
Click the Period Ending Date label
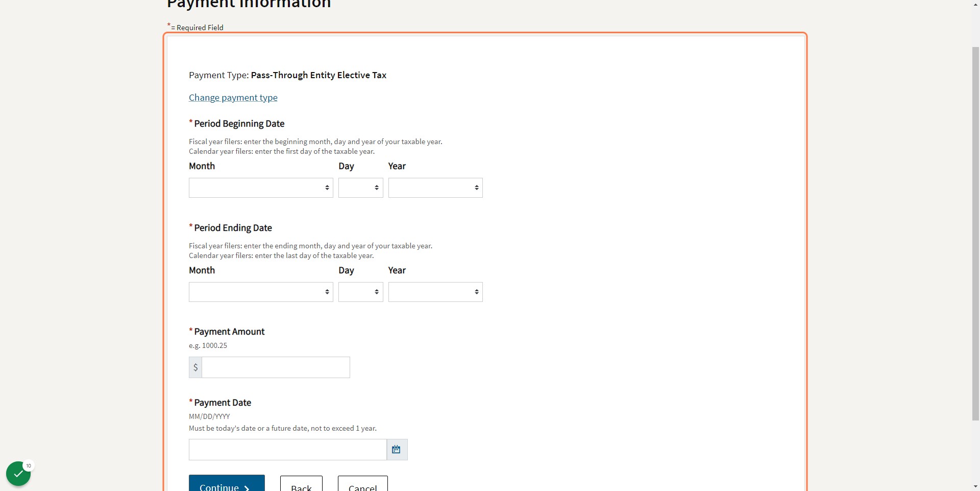click(x=233, y=228)
